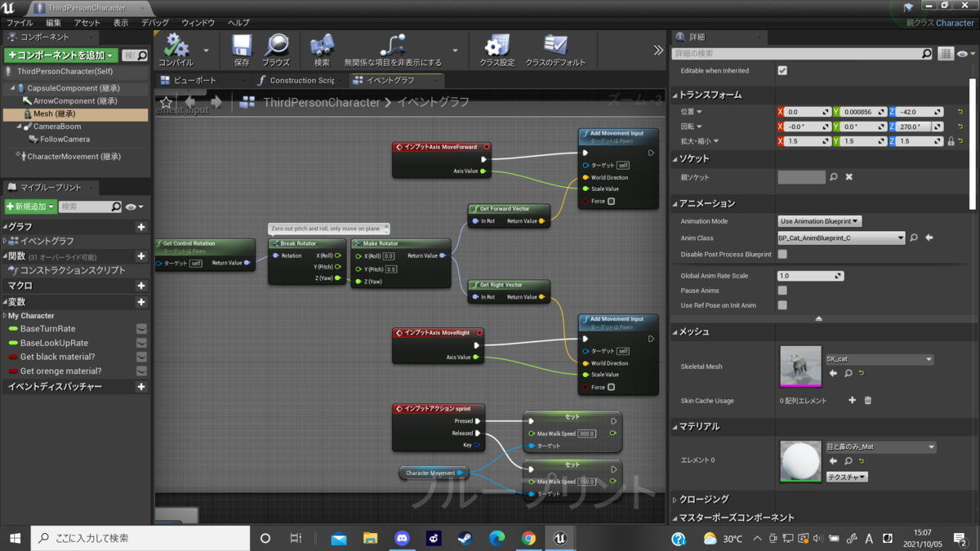980x551 pixels.
Task: Select FollowCamera in the components tree
Action: [65, 140]
